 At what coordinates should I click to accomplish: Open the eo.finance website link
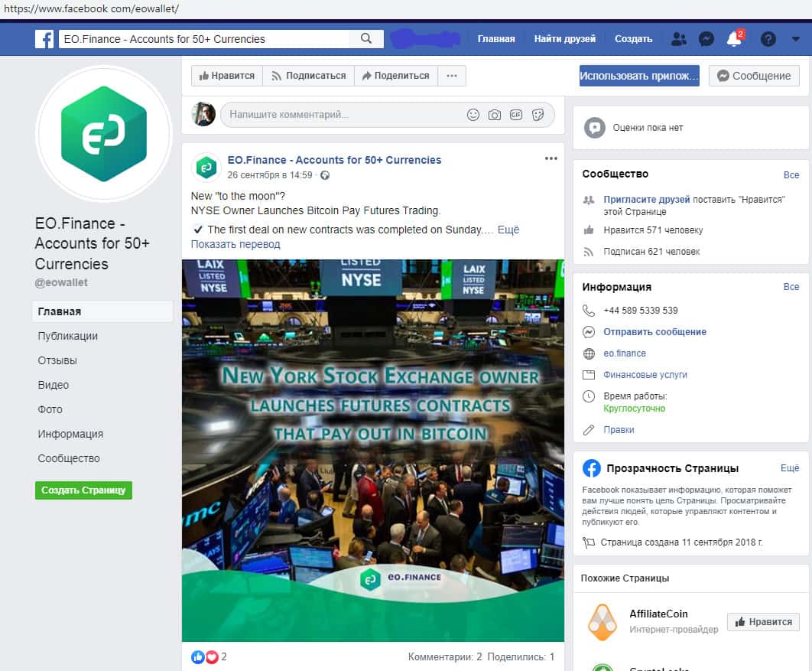tap(625, 353)
